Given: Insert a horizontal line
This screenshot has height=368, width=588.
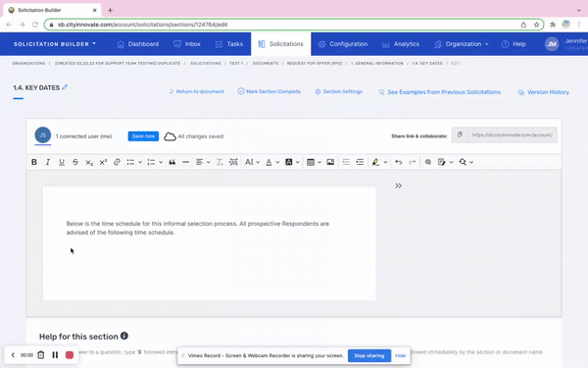Looking at the screenshot, I should pos(185,162).
